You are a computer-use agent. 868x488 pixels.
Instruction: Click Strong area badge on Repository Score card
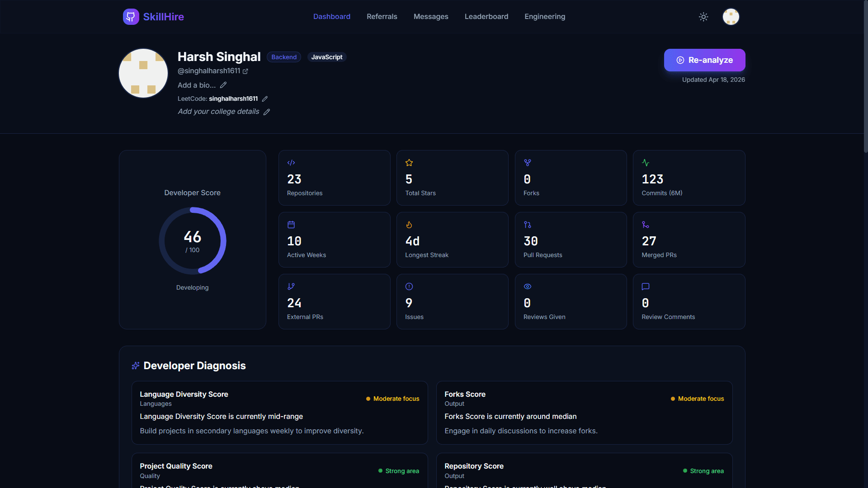tap(703, 471)
